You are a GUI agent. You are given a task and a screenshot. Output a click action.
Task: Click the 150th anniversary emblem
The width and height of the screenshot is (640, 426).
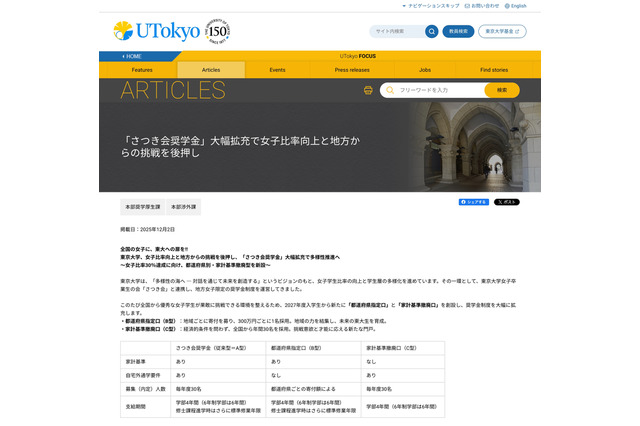[217, 31]
